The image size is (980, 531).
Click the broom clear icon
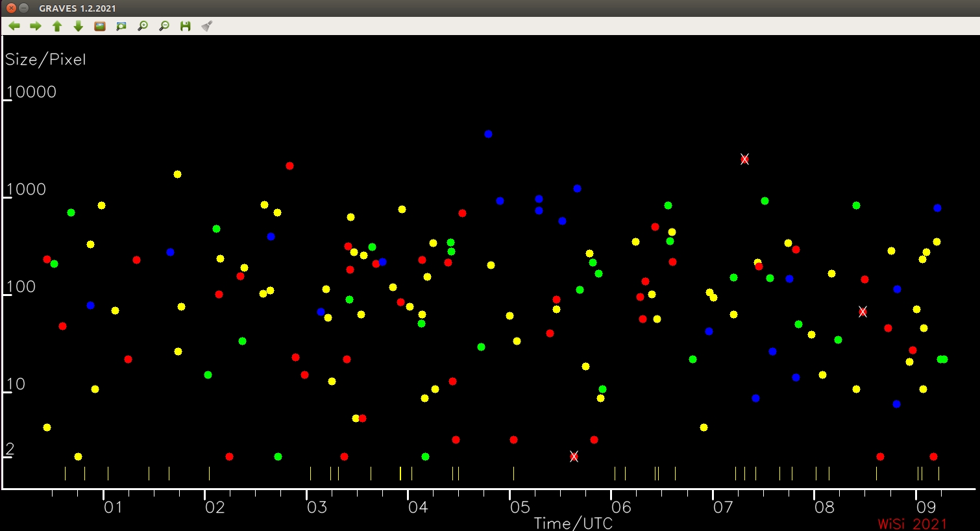pyautogui.click(x=207, y=26)
